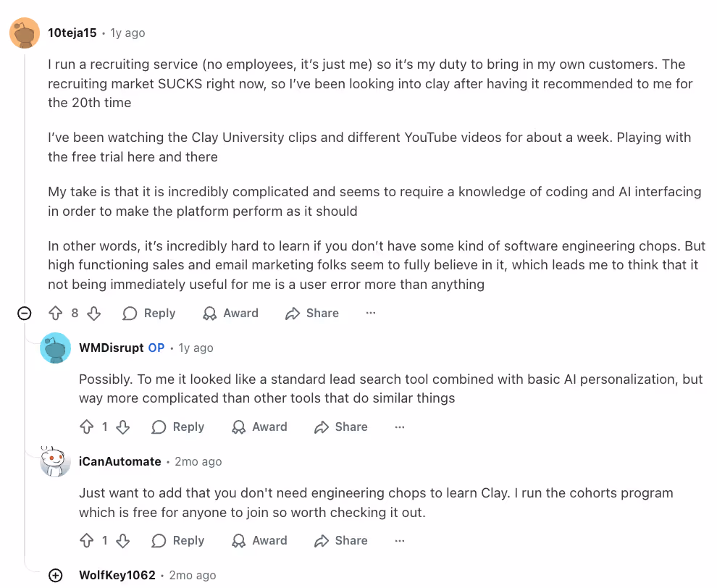The width and height of the screenshot is (717, 588).
Task: Click 10teja15's avatar thumbnail
Action: 25,33
